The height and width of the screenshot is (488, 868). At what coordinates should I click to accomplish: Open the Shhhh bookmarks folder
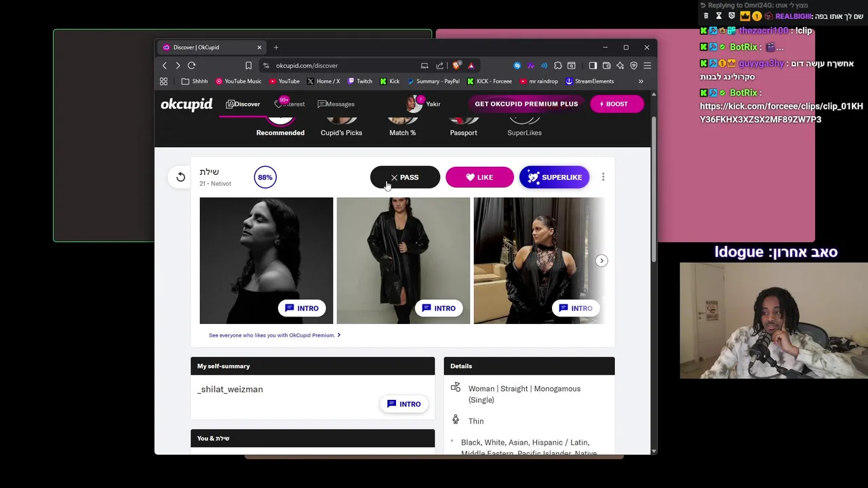coord(195,81)
